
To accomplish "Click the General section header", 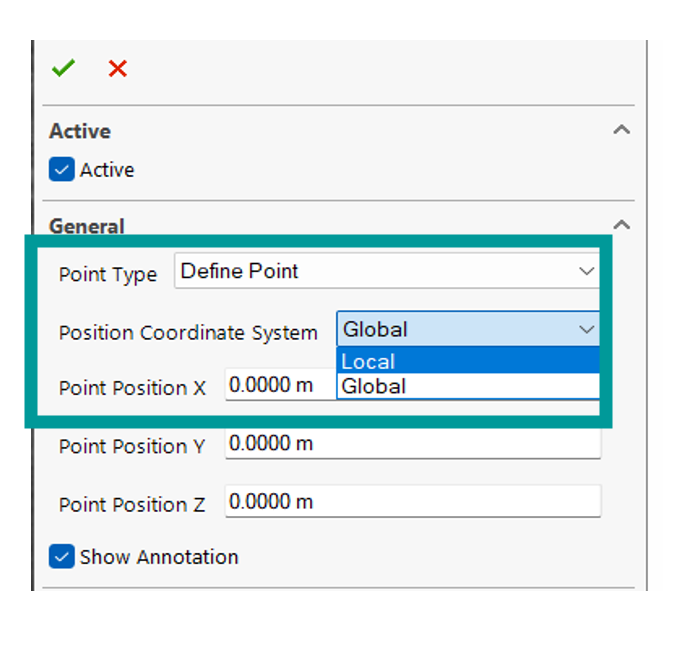I will [x=87, y=226].
